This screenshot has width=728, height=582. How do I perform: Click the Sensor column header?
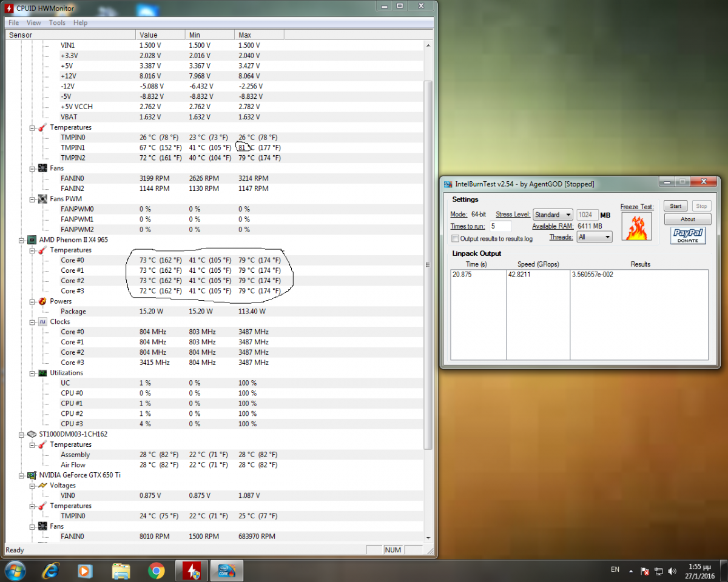70,35
